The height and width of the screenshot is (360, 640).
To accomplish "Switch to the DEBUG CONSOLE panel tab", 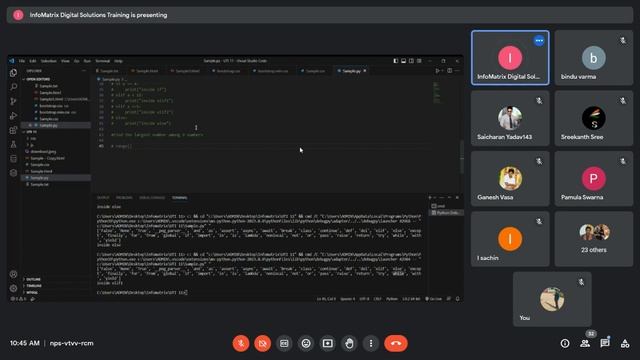I will pyautogui.click(x=152, y=198).
